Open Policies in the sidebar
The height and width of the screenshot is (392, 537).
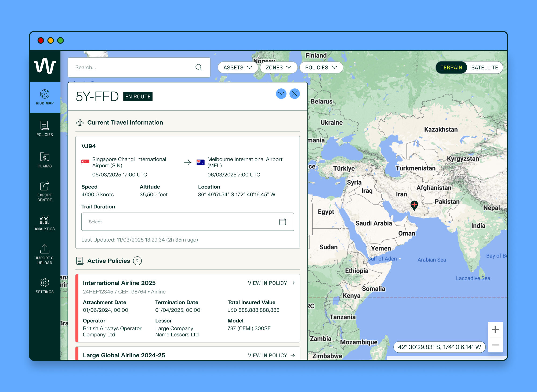click(45, 129)
